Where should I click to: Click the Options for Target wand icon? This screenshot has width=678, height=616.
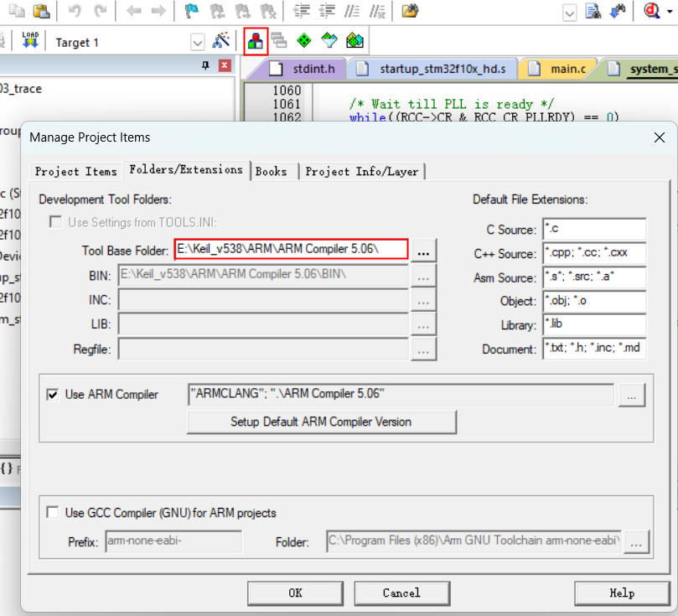(x=221, y=41)
